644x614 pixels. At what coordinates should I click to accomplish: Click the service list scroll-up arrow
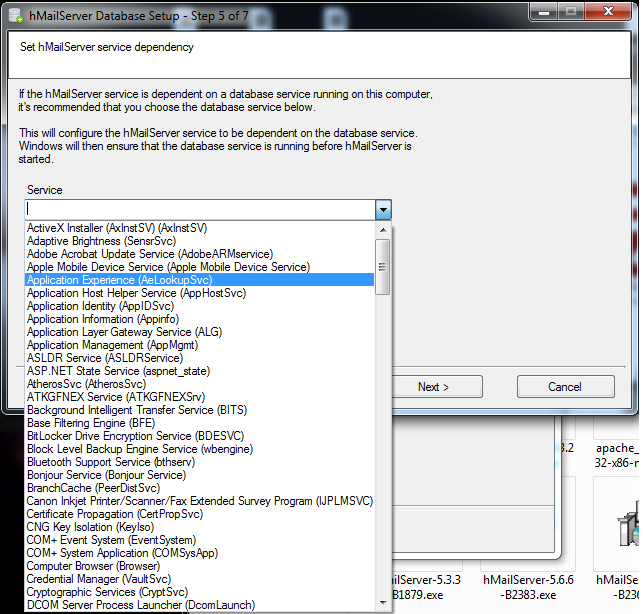coord(383,230)
